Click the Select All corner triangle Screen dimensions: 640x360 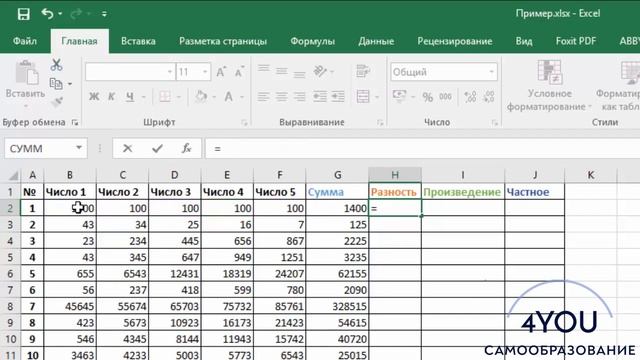pyautogui.click(x=13, y=176)
